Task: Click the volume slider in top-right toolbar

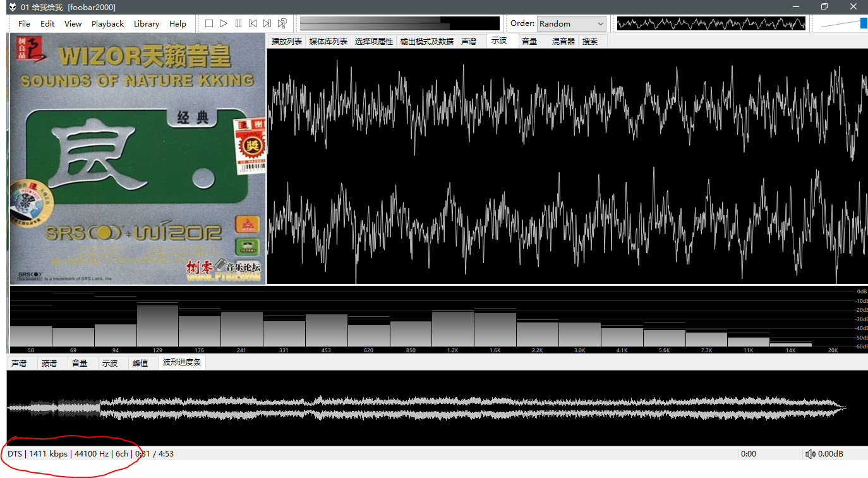Action: coord(844,23)
